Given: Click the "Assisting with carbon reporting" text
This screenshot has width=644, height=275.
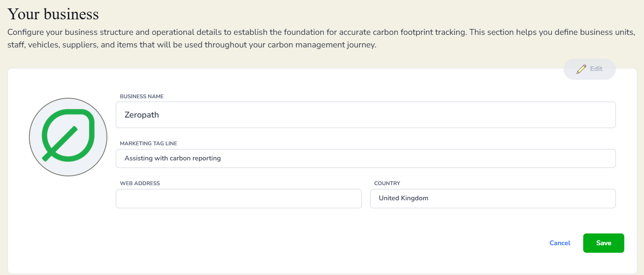Looking at the screenshot, I should (172, 158).
